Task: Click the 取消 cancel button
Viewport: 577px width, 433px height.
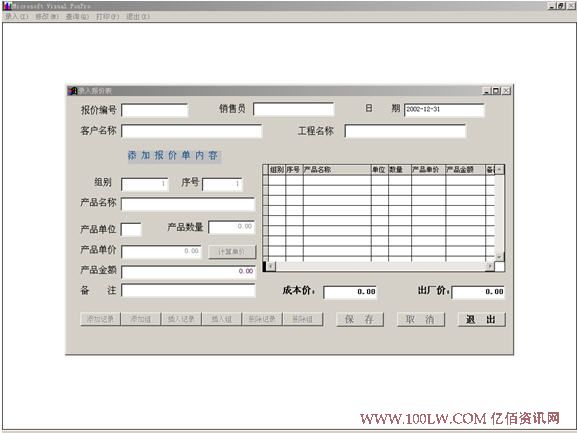Action: (421, 319)
